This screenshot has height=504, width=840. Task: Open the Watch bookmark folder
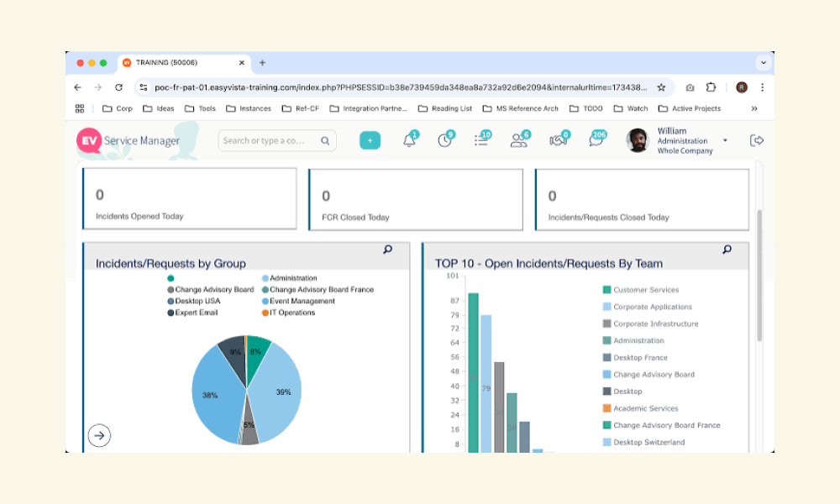pyautogui.click(x=631, y=108)
